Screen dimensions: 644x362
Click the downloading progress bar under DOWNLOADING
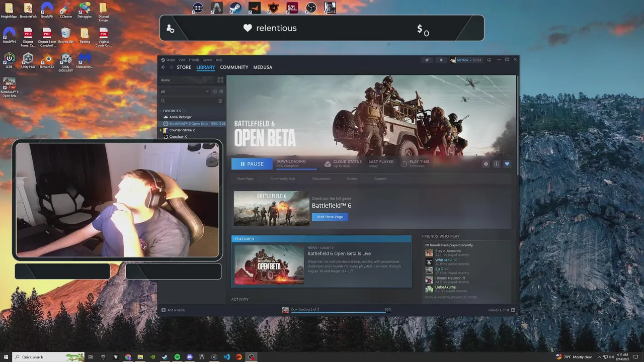click(297, 169)
